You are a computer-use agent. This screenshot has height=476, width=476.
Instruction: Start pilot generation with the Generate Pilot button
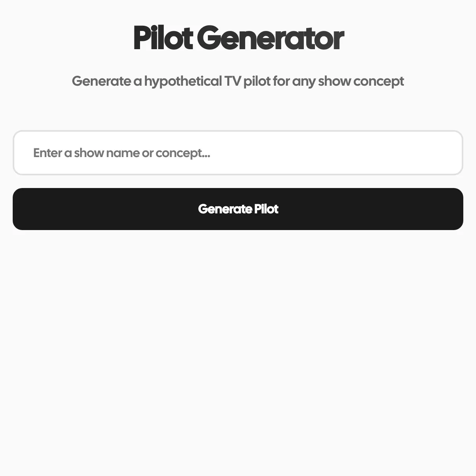pos(238,209)
